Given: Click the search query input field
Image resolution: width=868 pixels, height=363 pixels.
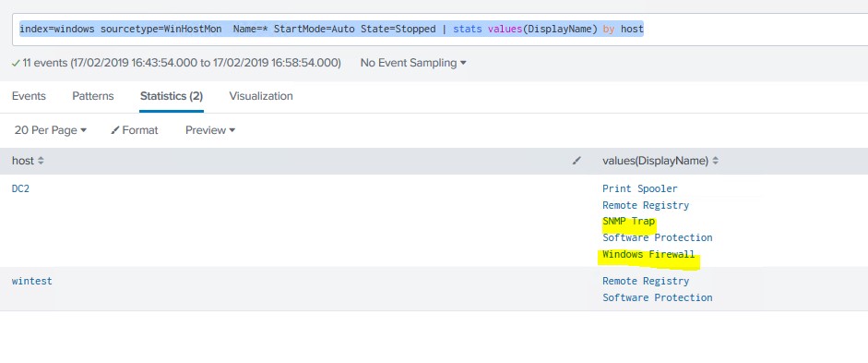Looking at the screenshot, I should point(440,30).
